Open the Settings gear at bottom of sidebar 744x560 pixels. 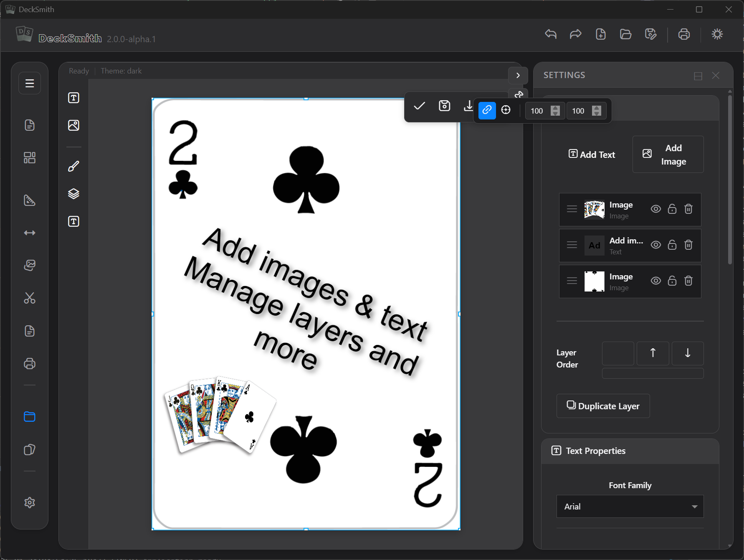click(29, 502)
